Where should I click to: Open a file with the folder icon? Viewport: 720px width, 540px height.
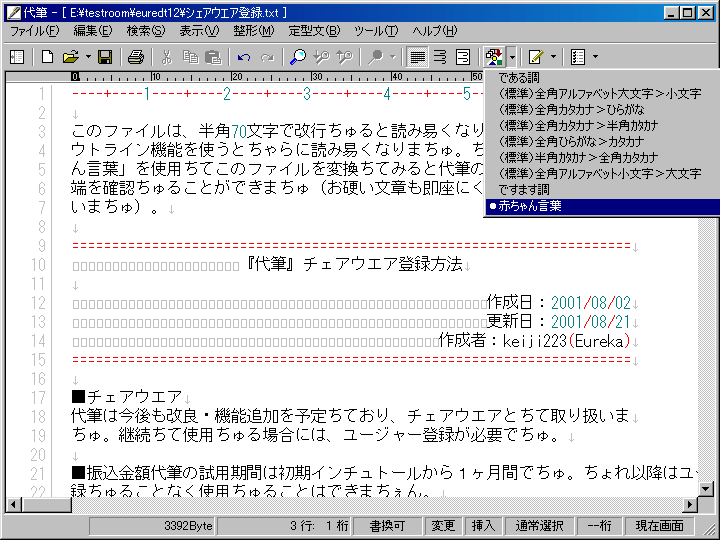pyautogui.click(x=70, y=57)
